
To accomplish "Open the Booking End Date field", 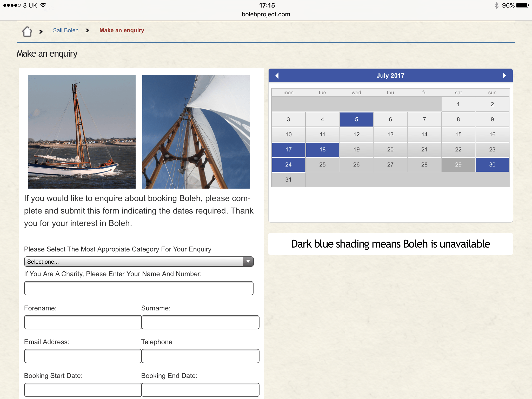I will 200,390.
